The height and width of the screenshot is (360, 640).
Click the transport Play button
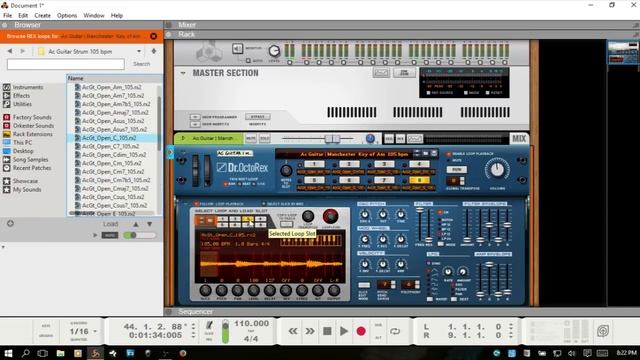pyautogui.click(x=344, y=331)
